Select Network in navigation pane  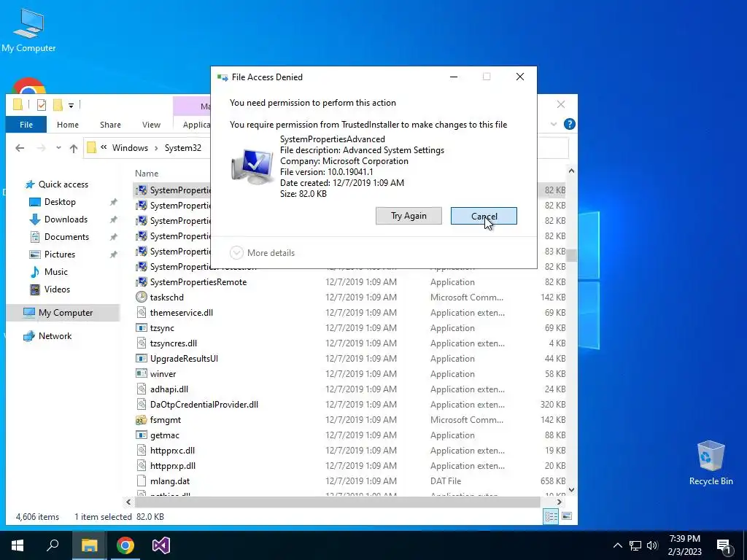pos(55,336)
